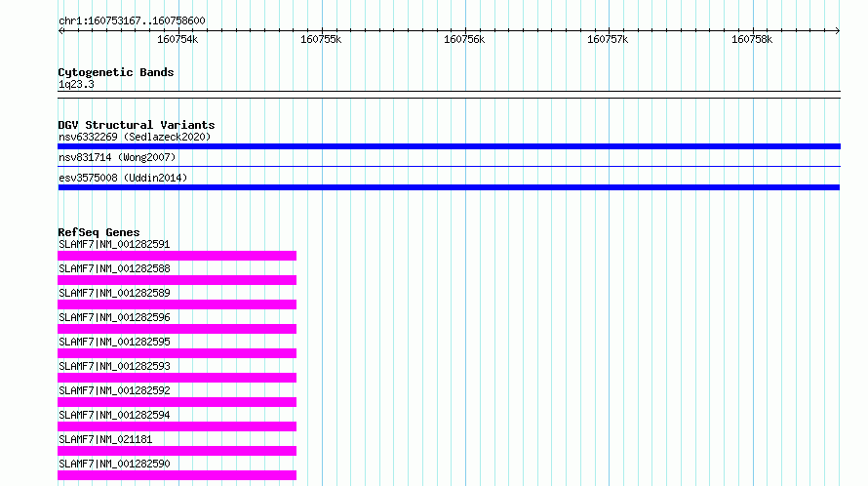The width and height of the screenshot is (868, 486).
Task: Select the thin nsv831714 variant line
Action: [449, 166]
